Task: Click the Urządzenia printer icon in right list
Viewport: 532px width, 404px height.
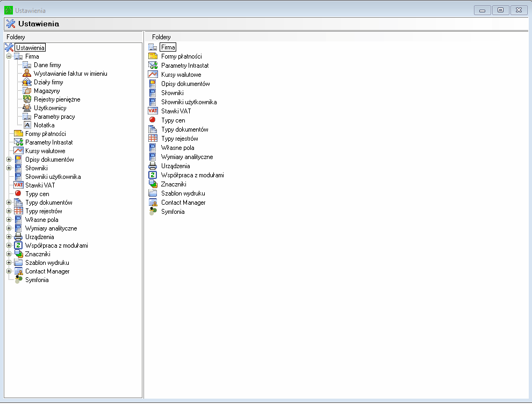Action: pyautogui.click(x=153, y=166)
